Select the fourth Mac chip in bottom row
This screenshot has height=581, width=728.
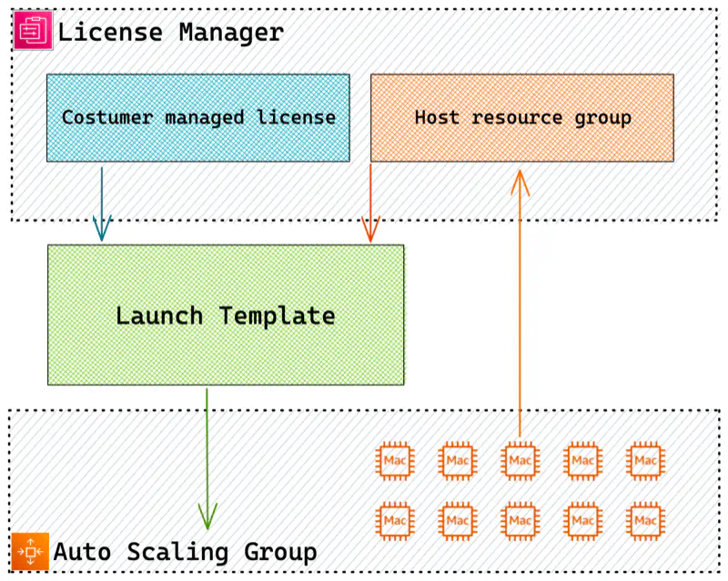pos(582,520)
